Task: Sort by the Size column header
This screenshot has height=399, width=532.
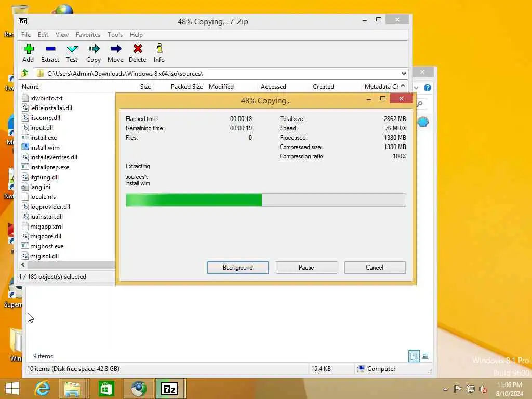Action: pos(145,87)
